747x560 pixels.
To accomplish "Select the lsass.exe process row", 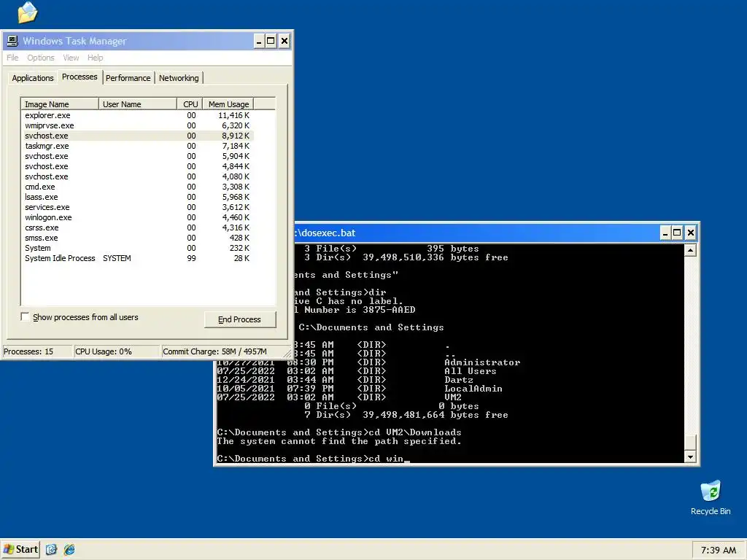I will (x=137, y=197).
